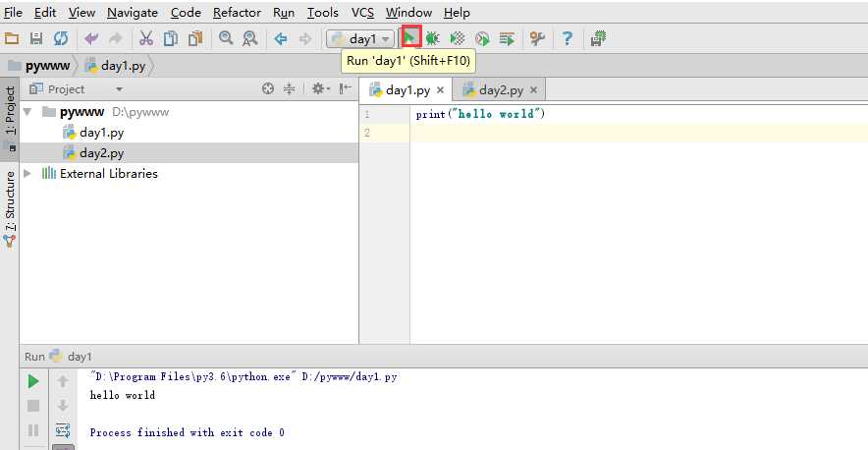Open the View menu
Image resolution: width=868 pixels, height=450 pixels.
[x=81, y=12]
